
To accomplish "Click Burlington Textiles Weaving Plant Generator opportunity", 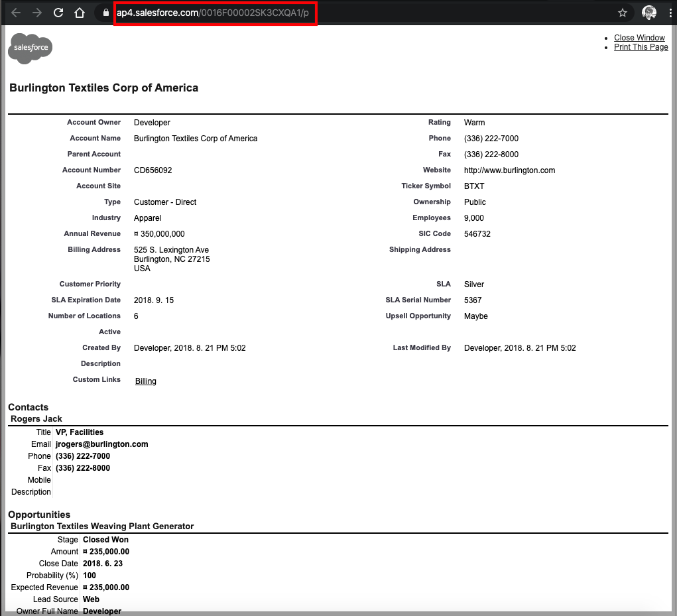I will coord(102,526).
